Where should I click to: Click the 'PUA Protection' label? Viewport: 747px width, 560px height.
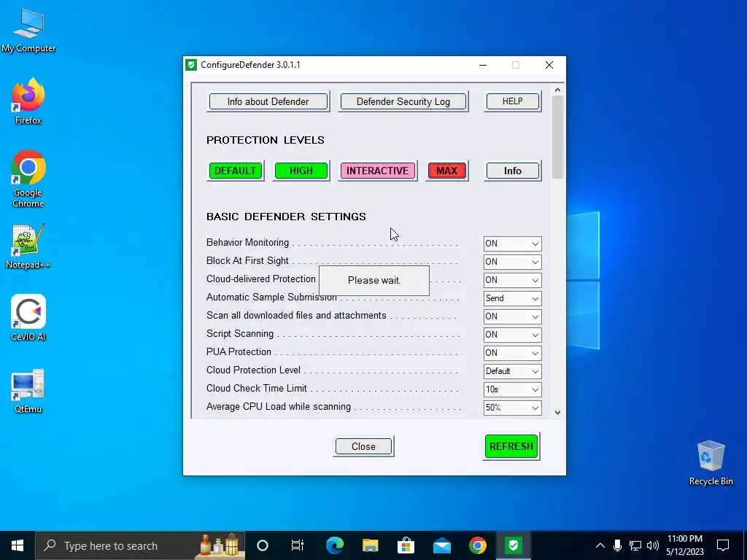pos(239,352)
